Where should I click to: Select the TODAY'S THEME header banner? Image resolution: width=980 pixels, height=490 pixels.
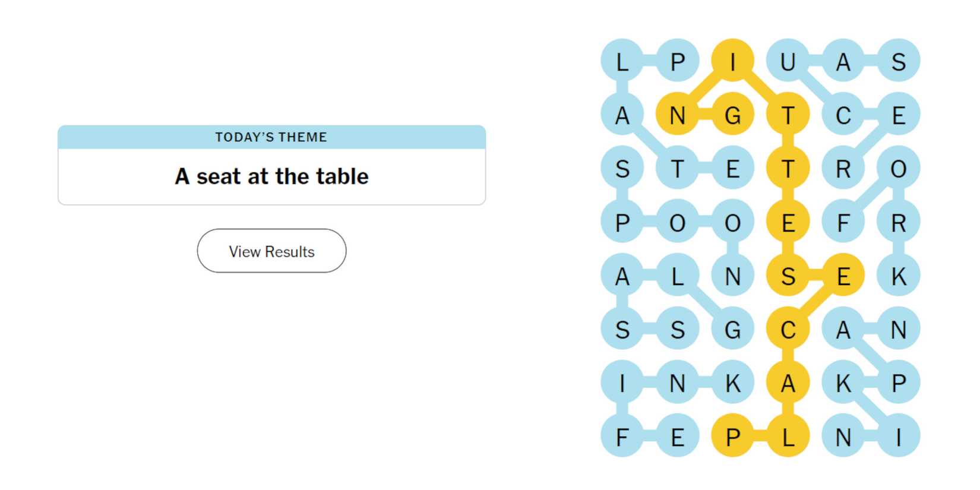point(271,137)
